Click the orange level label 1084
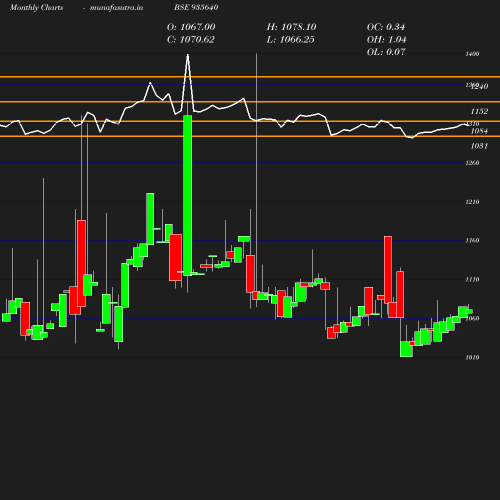The image size is (500, 500). tap(479, 131)
